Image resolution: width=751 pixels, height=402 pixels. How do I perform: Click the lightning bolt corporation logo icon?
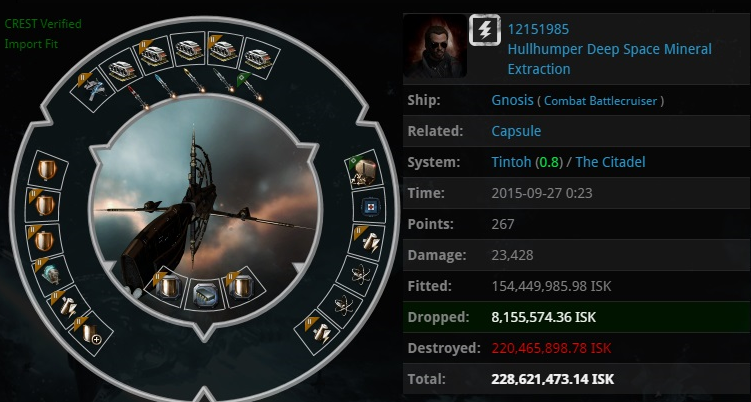click(x=485, y=30)
